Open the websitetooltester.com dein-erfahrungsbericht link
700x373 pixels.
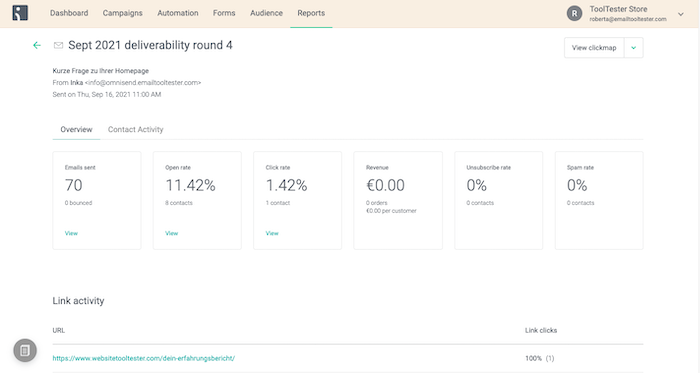[x=144, y=358]
